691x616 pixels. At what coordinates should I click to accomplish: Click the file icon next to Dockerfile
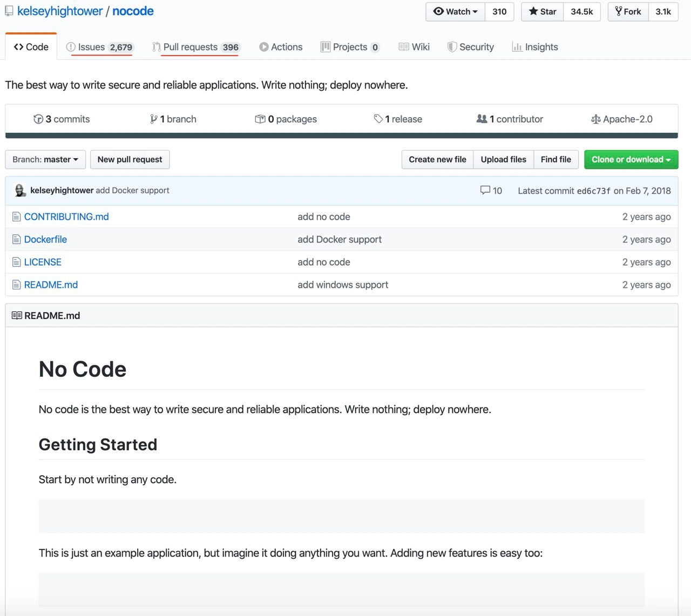point(17,239)
